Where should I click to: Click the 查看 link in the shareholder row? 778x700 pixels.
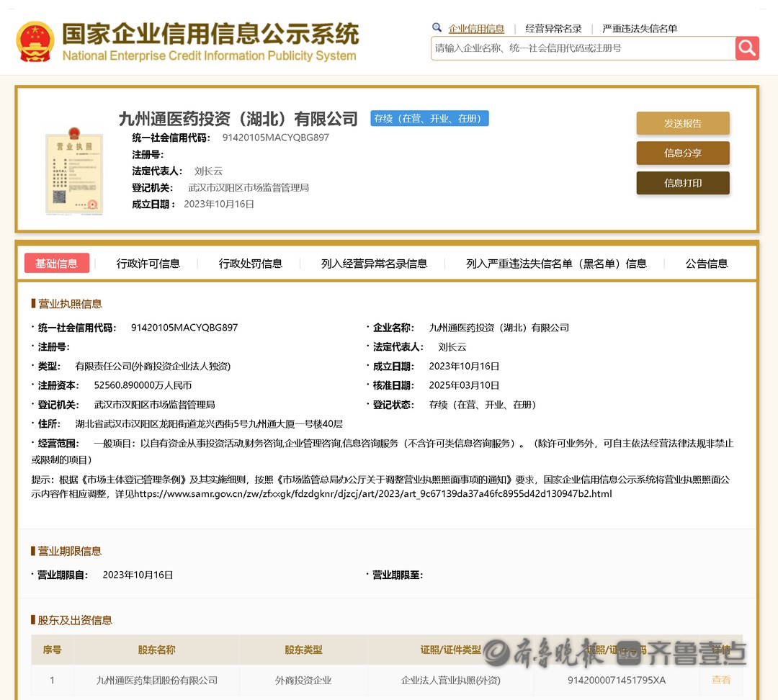click(x=721, y=680)
